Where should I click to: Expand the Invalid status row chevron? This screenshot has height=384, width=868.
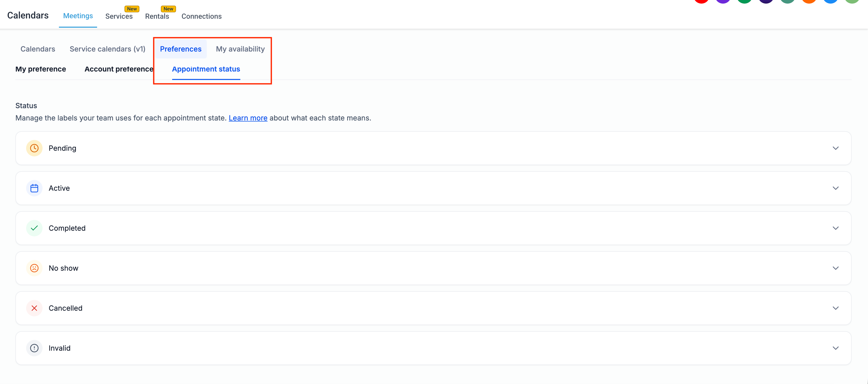(835, 348)
